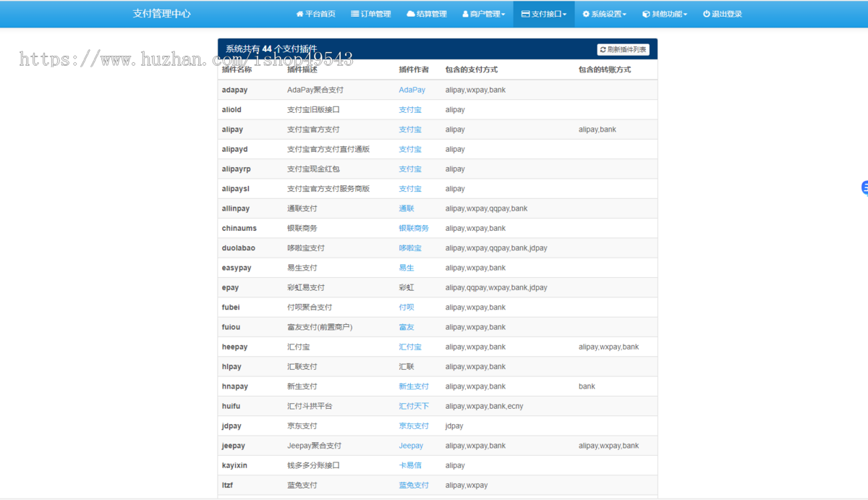Open the 结算管理 menu item
868x500 pixels.
[427, 14]
